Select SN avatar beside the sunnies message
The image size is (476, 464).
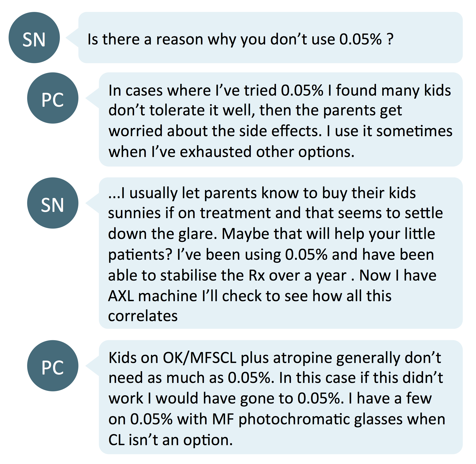tap(53, 203)
